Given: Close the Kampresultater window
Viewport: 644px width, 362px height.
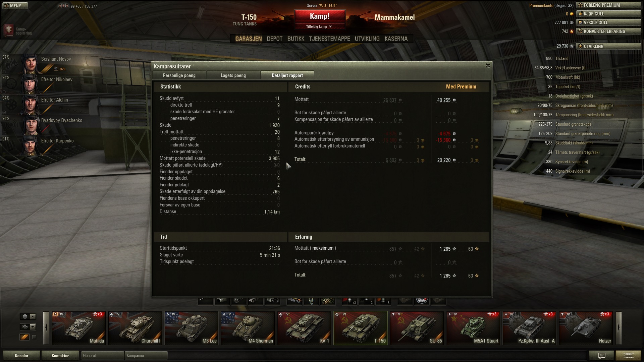Looking at the screenshot, I should pyautogui.click(x=488, y=66).
